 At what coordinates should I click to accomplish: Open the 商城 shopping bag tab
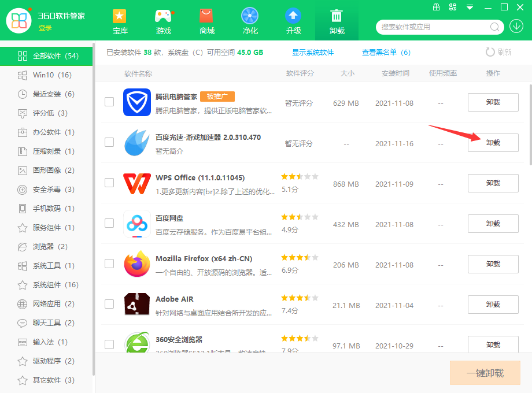(x=206, y=22)
